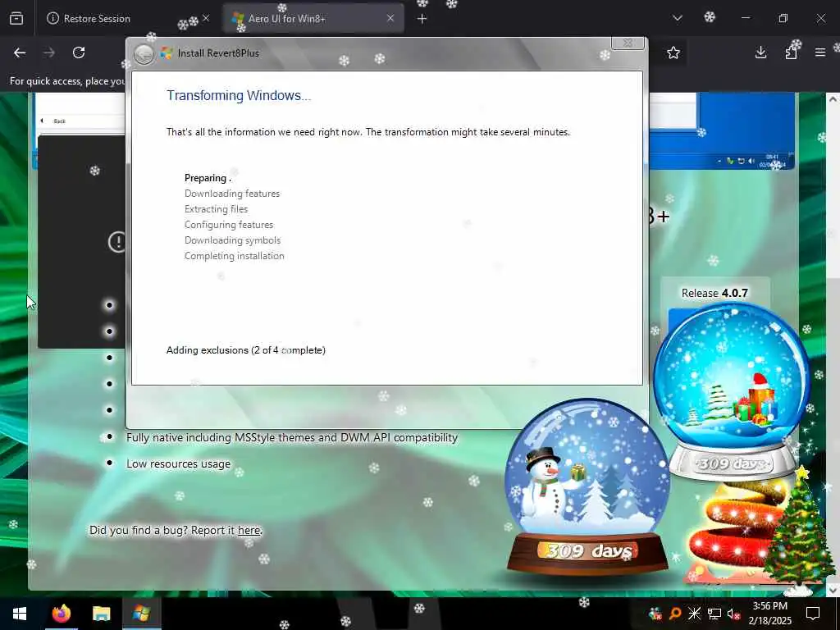
Task: Open the Firefox hamburger application menu
Action: 820,52
